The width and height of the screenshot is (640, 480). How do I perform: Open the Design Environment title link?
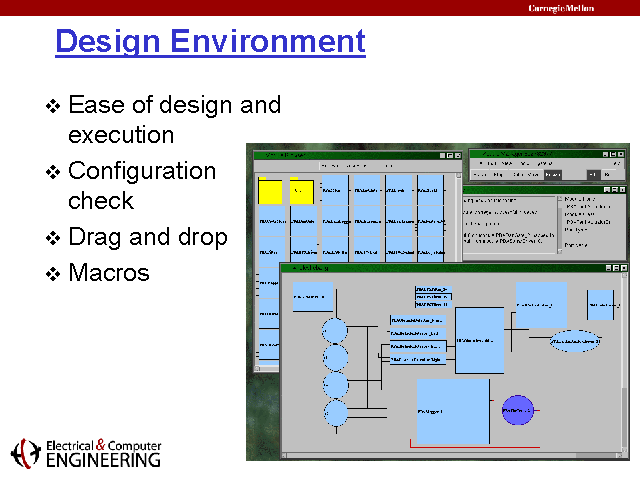pos(209,42)
